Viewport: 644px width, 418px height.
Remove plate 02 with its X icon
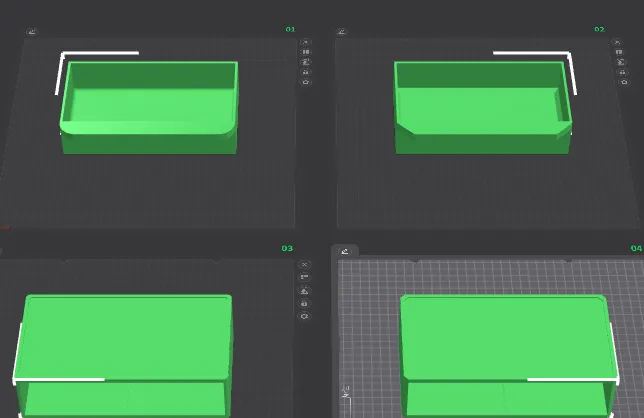pyautogui.click(x=617, y=41)
